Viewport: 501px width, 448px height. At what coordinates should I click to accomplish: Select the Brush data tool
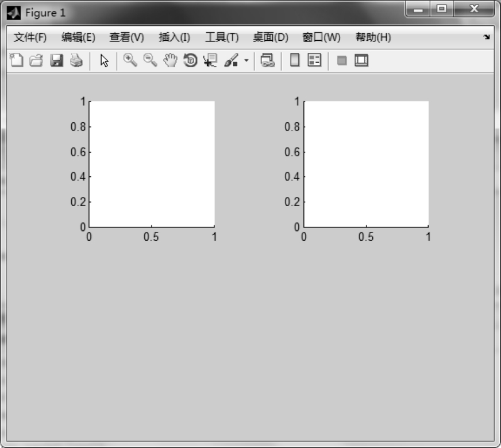[231, 60]
